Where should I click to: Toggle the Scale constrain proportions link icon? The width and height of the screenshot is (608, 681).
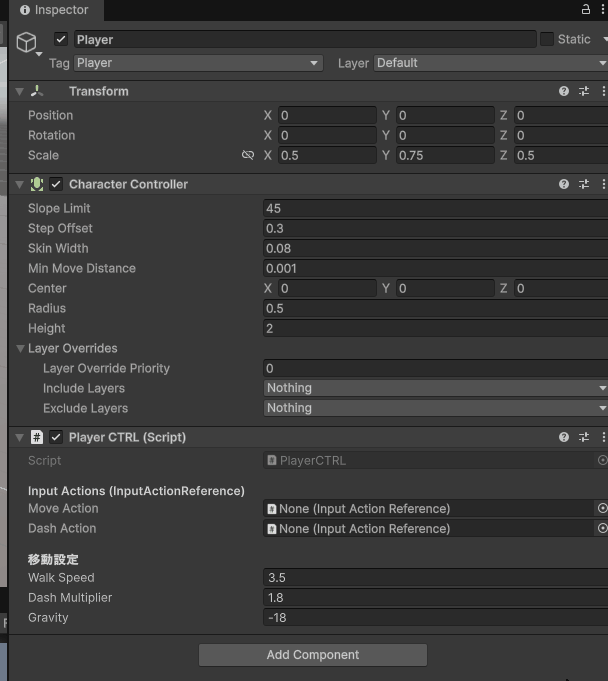[x=248, y=156]
